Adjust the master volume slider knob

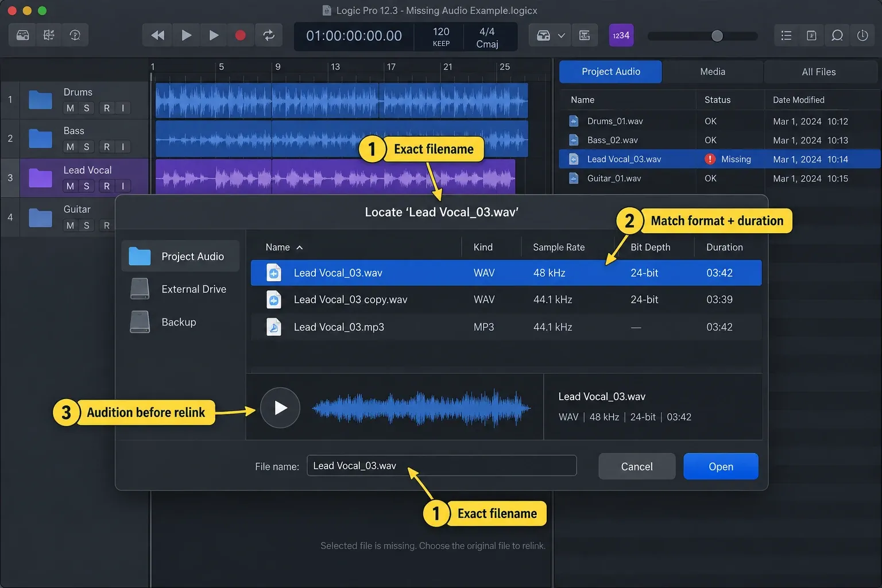(x=717, y=36)
